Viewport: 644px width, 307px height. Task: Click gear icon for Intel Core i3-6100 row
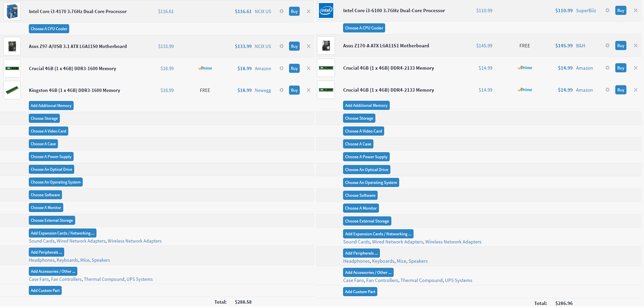pyautogui.click(x=607, y=10)
